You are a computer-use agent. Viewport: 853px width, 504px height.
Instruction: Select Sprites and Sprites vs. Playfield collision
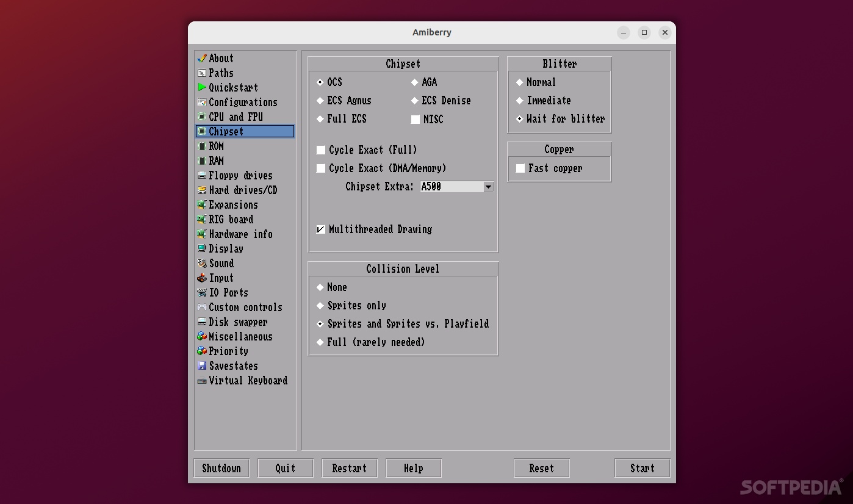click(x=320, y=324)
